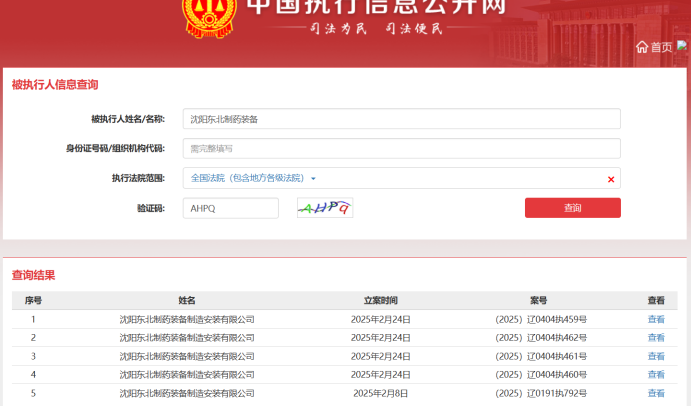Screen dimensions: 692x407
Task: Click case number (2025)辽0404执461号 text
Action: click(x=541, y=356)
